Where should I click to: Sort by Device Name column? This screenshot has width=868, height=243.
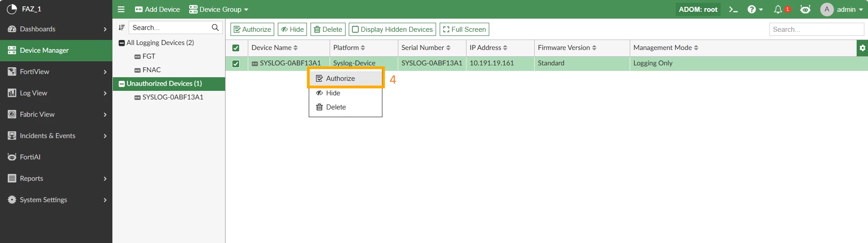coord(275,48)
